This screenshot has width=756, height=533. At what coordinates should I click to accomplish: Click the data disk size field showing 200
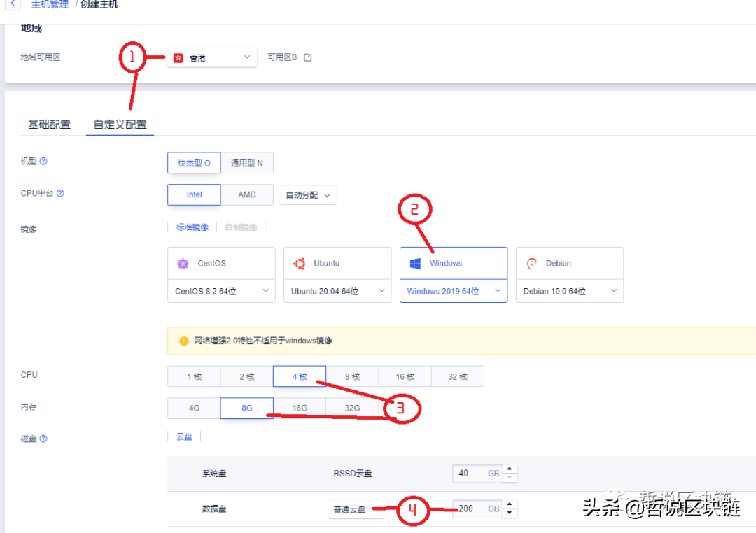[477, 509]
